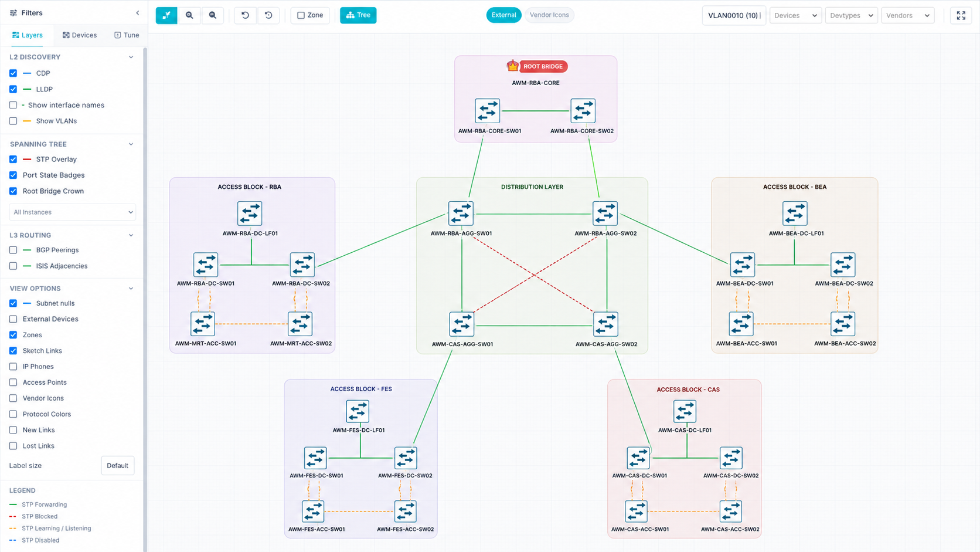Uncheck the LLDP discovery checkbox
This screenshot has height=552, width=980.
tap(13, 89)
